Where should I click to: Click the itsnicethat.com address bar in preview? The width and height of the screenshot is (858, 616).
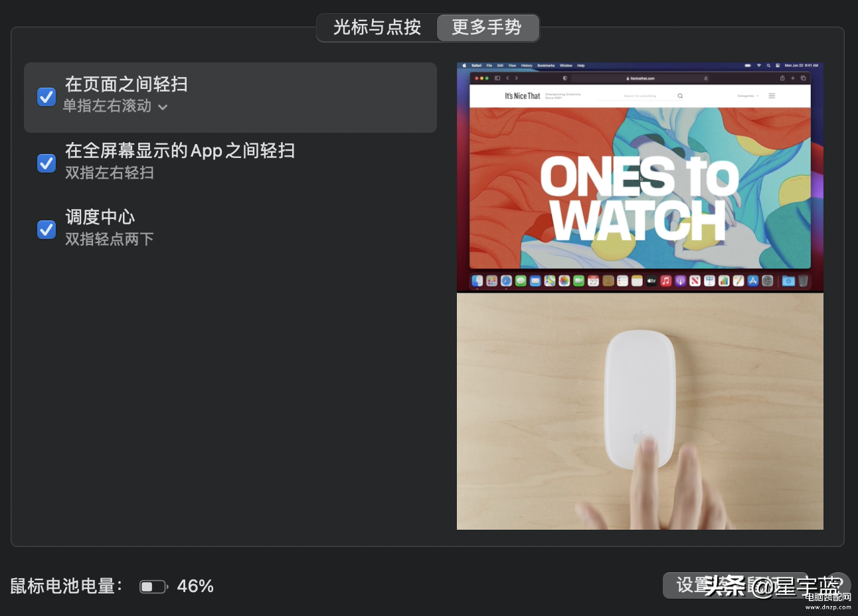click(640, 78)
